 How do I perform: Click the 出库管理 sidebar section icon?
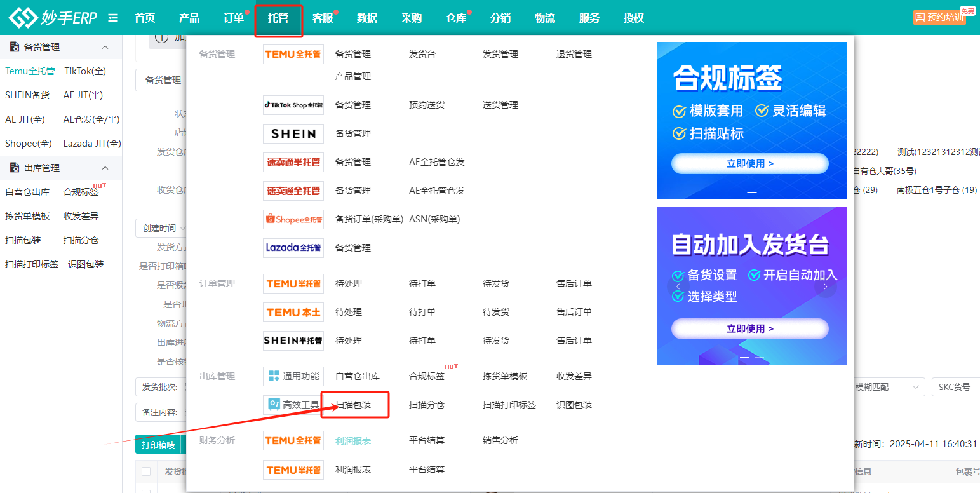[15, 168]
